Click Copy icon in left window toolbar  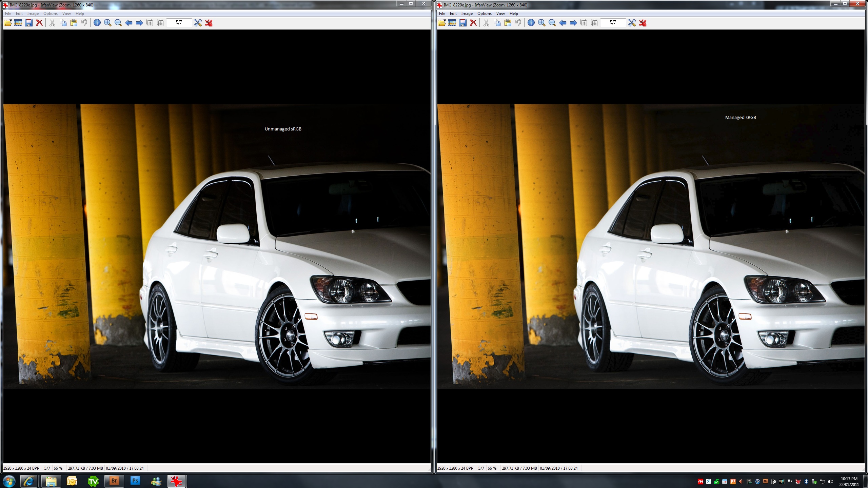[63, 23]
